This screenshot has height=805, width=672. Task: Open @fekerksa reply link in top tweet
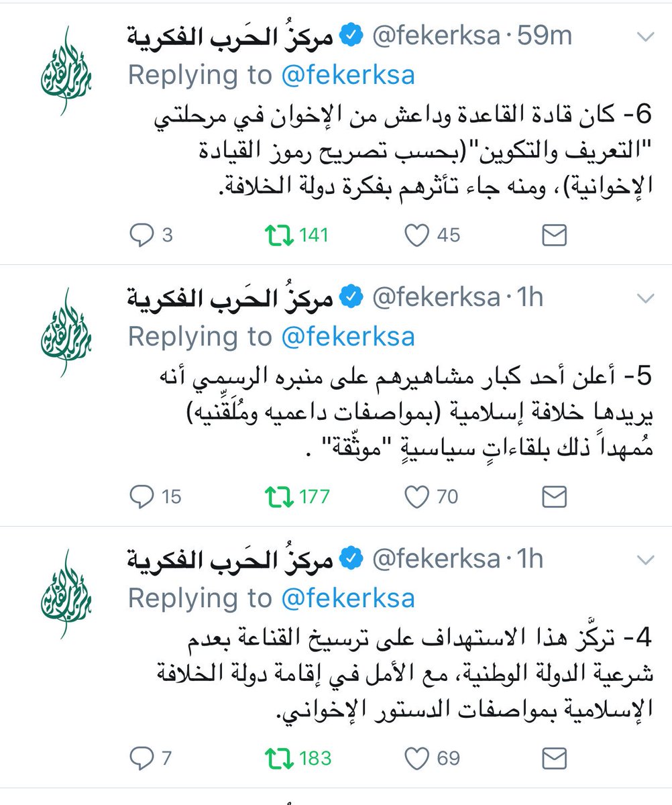(348, 76)
